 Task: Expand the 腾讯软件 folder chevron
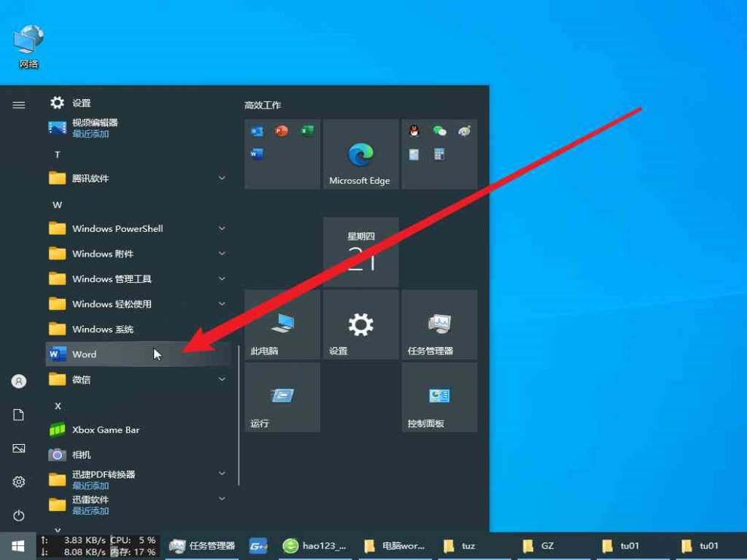[222, 178]
